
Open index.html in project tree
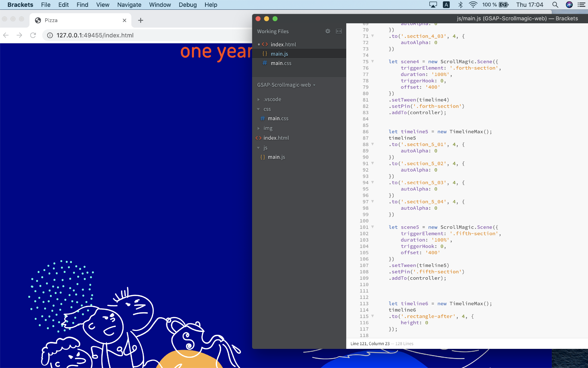276,138
